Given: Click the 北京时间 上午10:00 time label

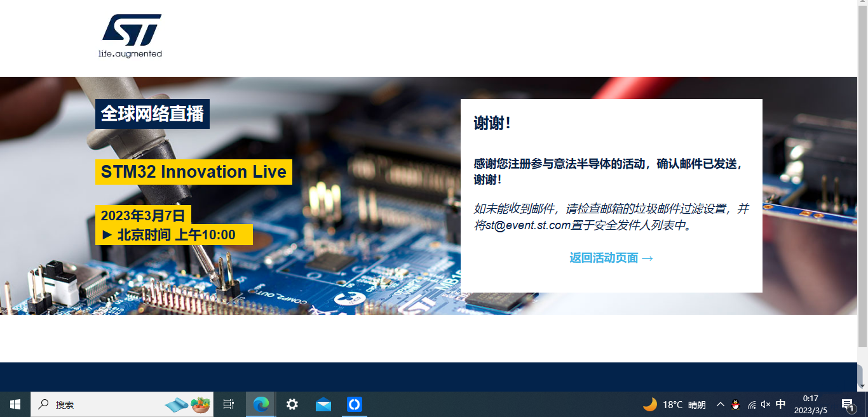Looking at the screenshot, I should click(174, 235).
